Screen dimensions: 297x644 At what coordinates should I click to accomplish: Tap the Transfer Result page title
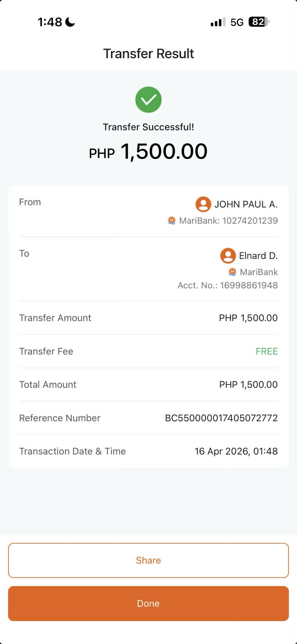(x=148, y=54)
